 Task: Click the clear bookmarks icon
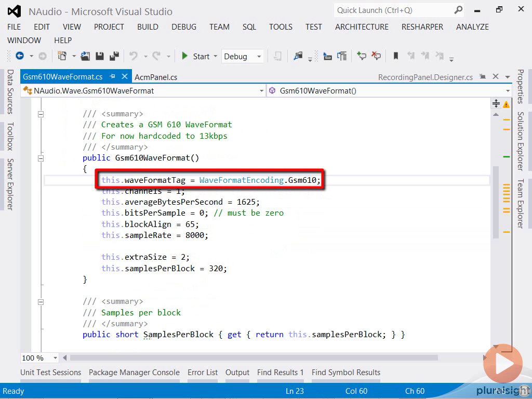(440, 56)
